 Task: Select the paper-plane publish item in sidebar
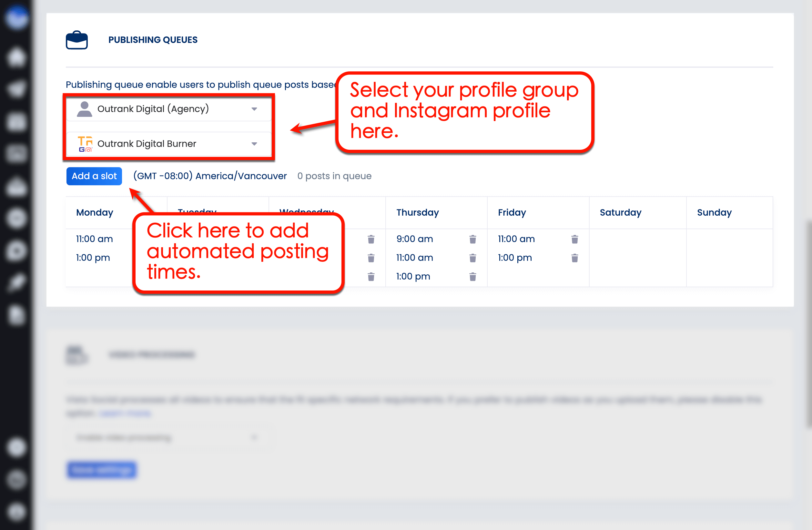click(16, 88)
